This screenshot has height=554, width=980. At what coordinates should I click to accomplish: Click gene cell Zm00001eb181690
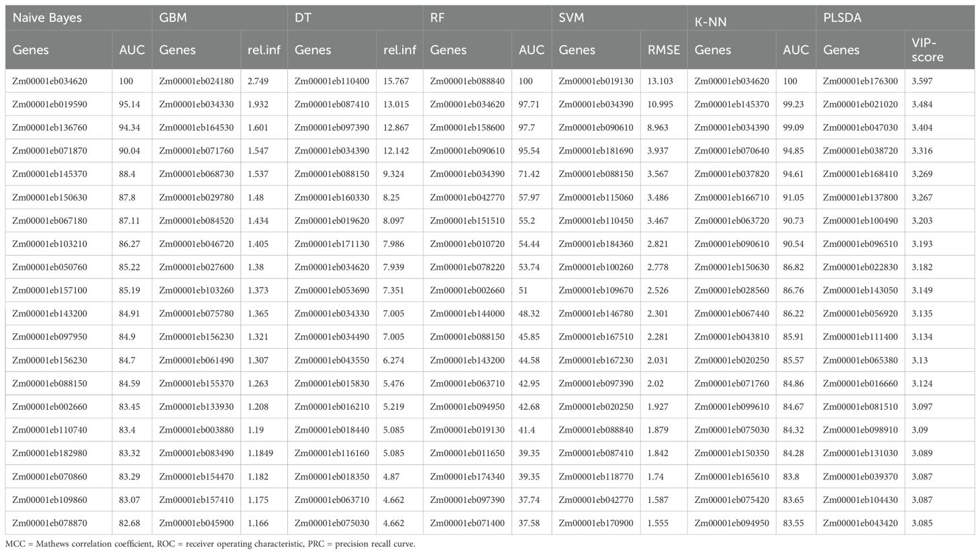[596, 151]
